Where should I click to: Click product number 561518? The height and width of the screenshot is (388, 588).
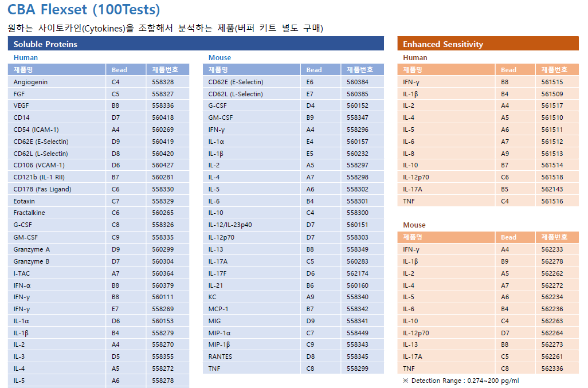coord(552,177)
